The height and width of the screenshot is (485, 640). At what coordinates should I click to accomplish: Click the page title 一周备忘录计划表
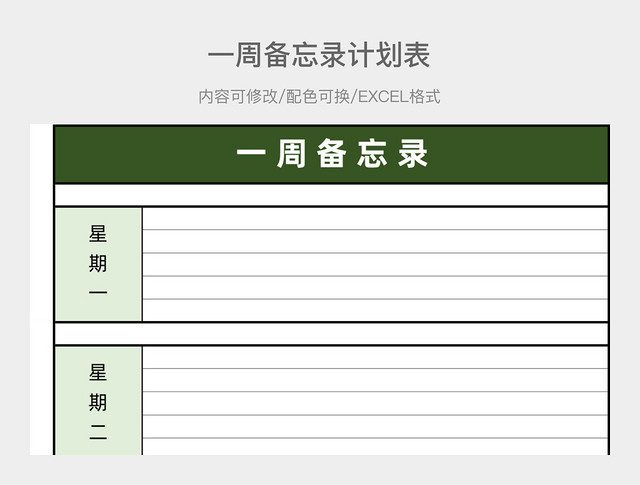[x=319, y=55]
